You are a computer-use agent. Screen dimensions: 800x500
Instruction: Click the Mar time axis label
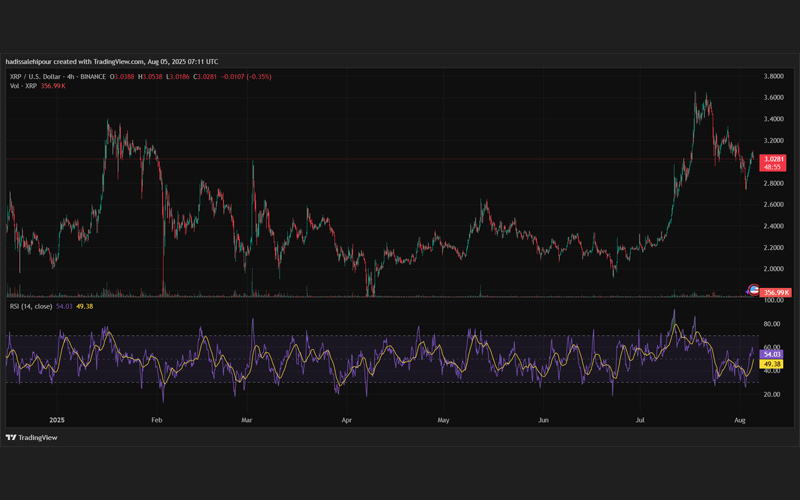[247, 420]
